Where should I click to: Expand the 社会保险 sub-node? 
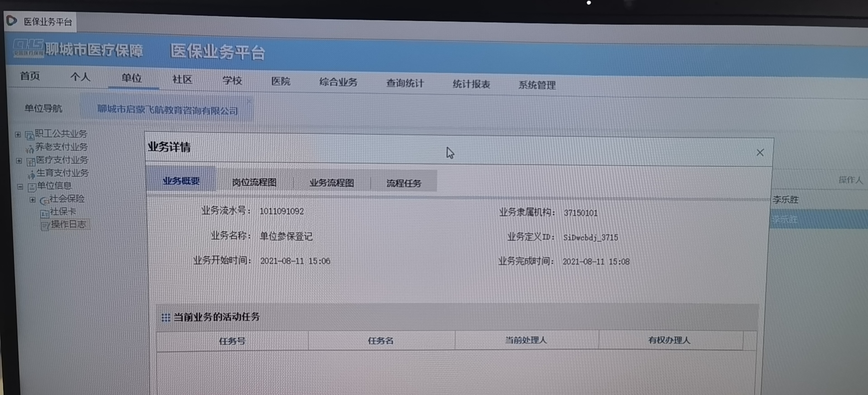pos(33,200)
